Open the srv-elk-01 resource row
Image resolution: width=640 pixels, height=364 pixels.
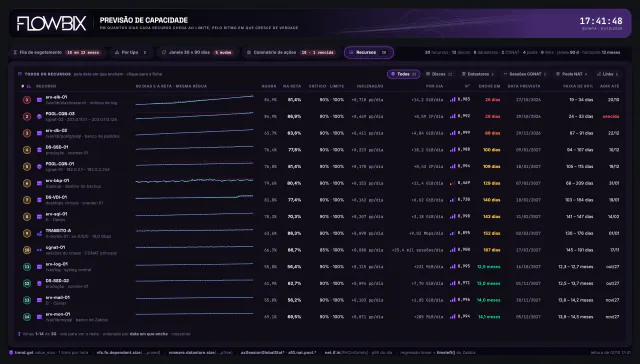(x=320, y=100)
